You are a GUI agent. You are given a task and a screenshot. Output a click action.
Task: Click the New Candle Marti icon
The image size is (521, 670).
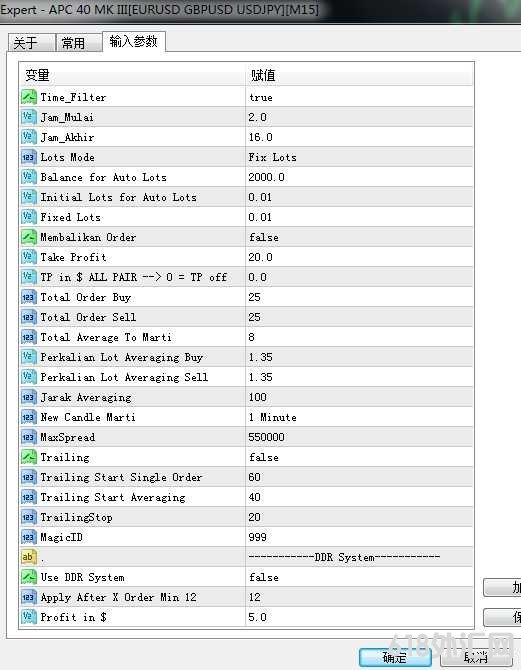tap(29, 417)
